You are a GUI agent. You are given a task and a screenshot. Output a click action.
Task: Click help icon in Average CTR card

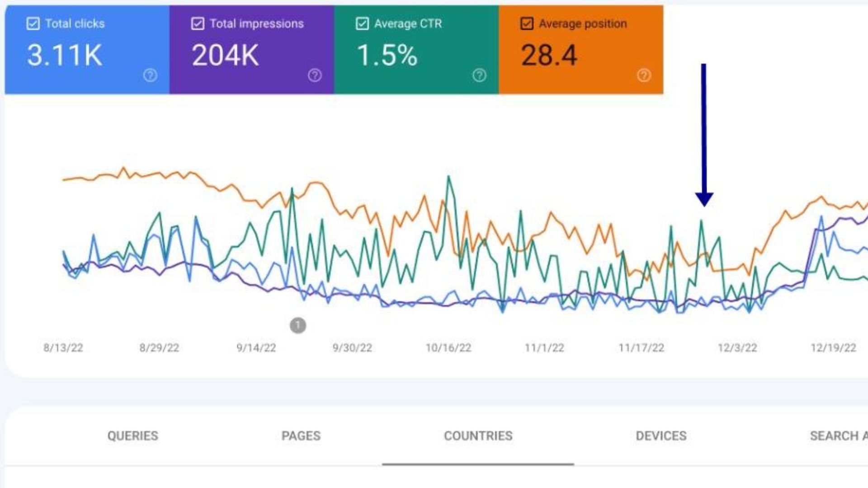click(479, 75)
